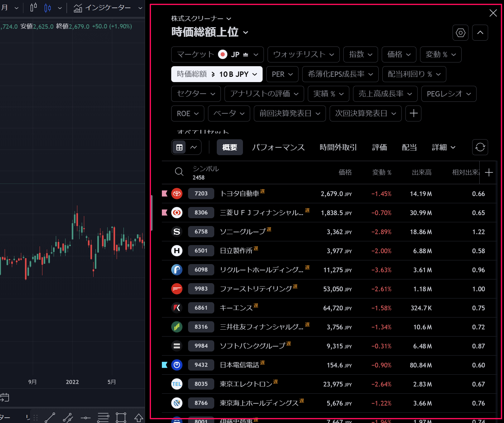Select the horizontal line drawing tool
Image resolution: width=504 pixels, height=423 pixels.
(x=85, y=417)
